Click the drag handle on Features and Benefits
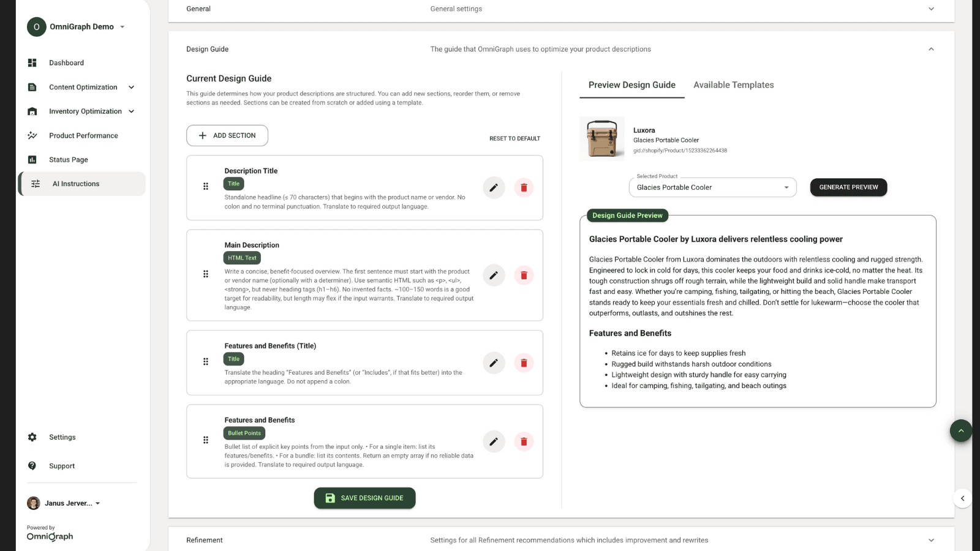The height and width of the screenshot is (551, 980). pos(205,440)
